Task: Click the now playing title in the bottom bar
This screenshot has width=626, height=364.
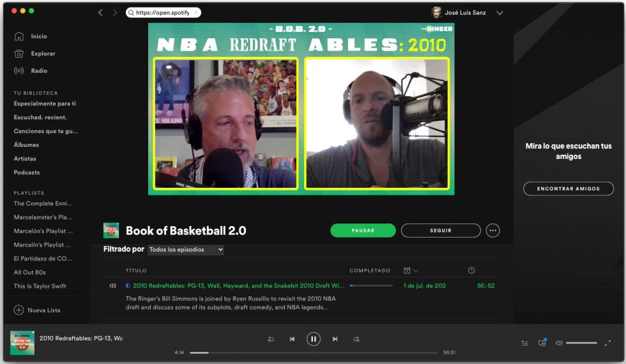Action: coord(81,338)
